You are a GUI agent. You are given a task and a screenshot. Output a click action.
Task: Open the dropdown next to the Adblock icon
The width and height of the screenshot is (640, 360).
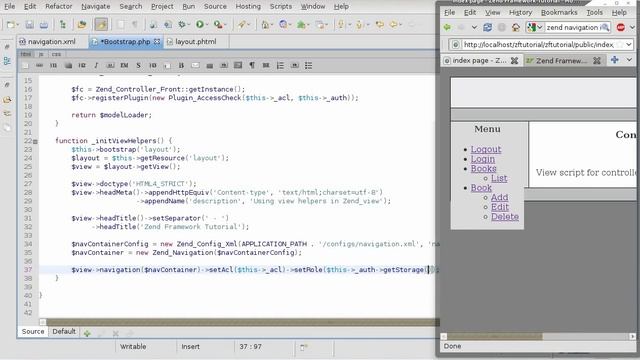pos(632,27)
